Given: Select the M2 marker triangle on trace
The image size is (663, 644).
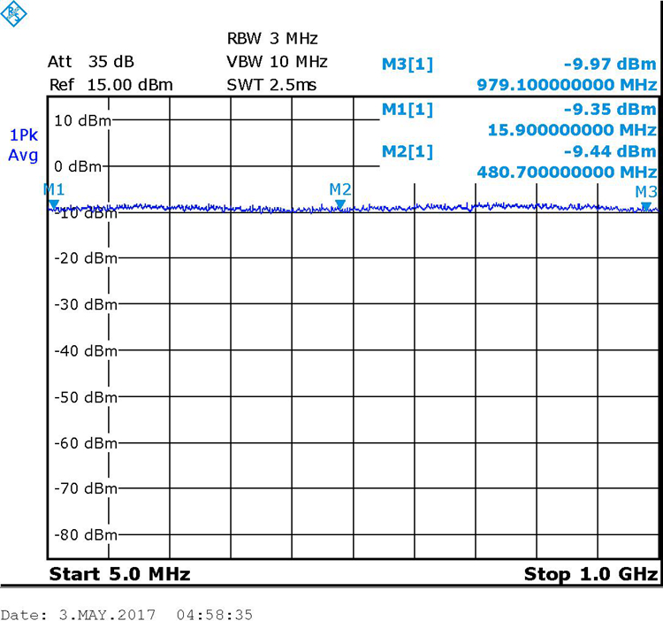Looking at the screenshot, I should [x=340, y=204].
